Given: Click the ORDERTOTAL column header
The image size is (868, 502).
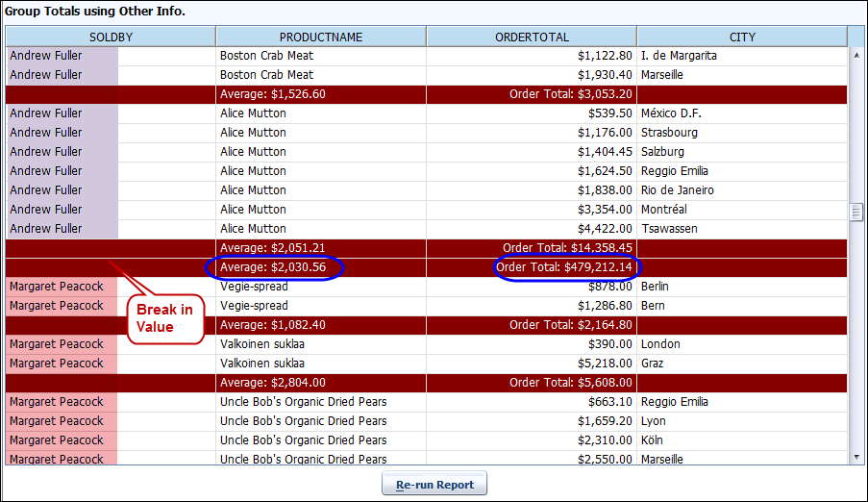Looking at the screenshot, I should point(531,37).
